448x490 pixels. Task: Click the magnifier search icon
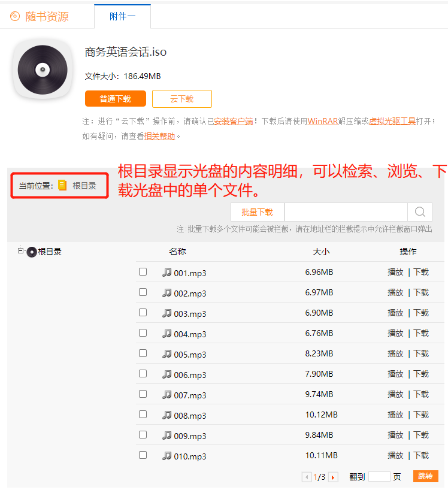pyautogui.click(x=420, y=212)
